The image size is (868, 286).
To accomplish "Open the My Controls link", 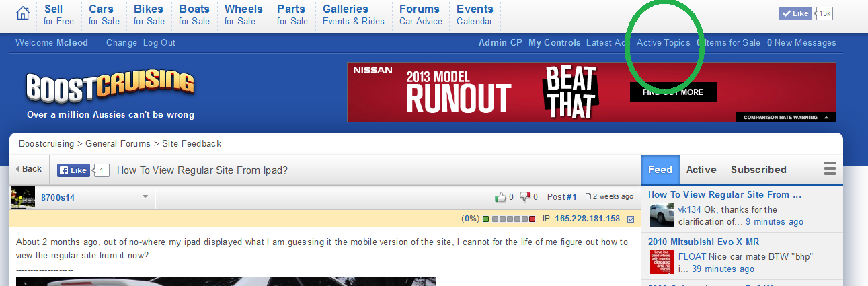I will 554,42.
